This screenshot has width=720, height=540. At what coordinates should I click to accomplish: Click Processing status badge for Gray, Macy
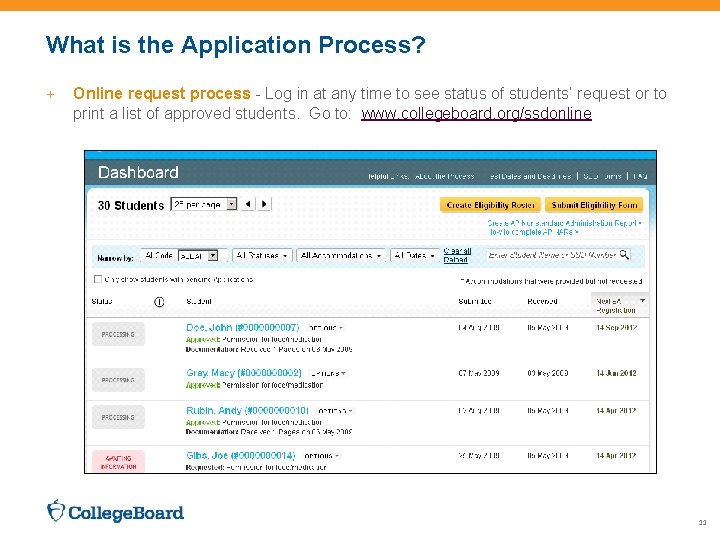[118, 380]
